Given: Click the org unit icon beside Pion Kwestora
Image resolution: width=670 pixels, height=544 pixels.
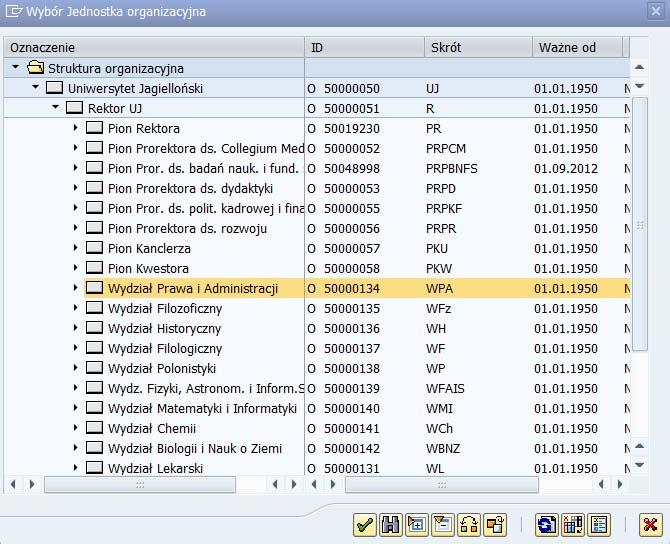Looking at the screenshot, I should tap(94, 268).
